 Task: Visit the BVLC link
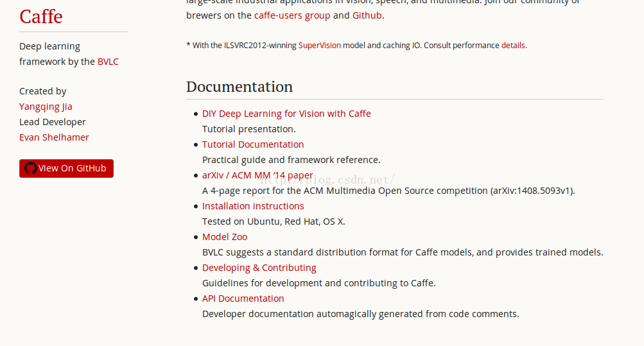[x=108, y=62]
